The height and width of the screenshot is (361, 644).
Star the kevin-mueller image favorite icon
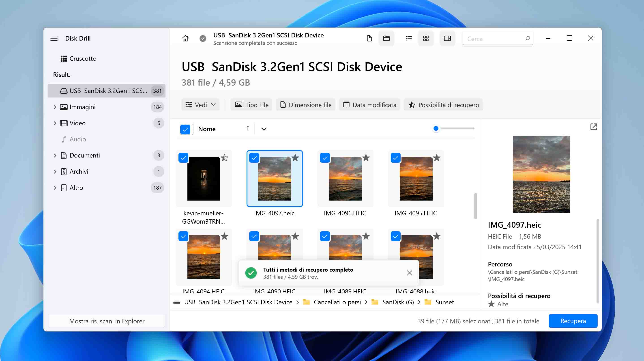click(224, 158)
